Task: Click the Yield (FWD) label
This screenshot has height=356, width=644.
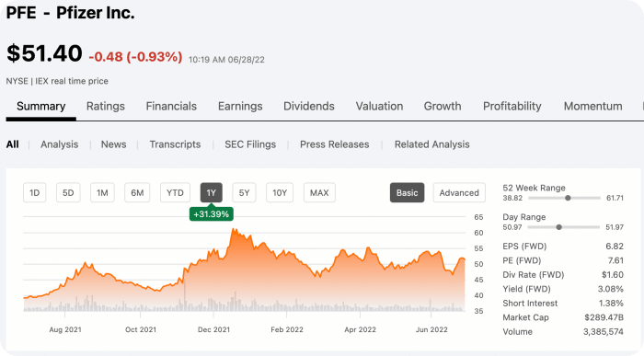Action: point(526,289)
